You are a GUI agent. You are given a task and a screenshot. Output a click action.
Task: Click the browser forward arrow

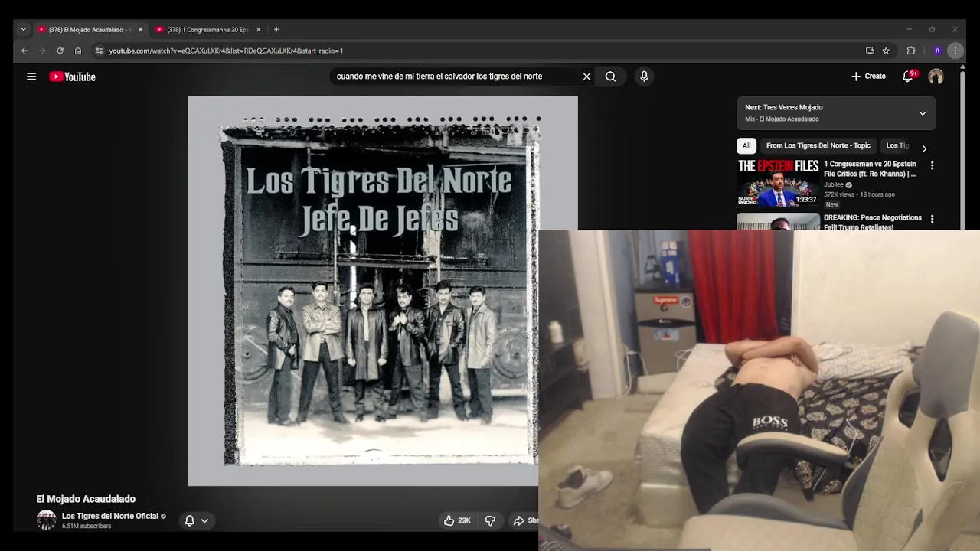tap(41, 51)
